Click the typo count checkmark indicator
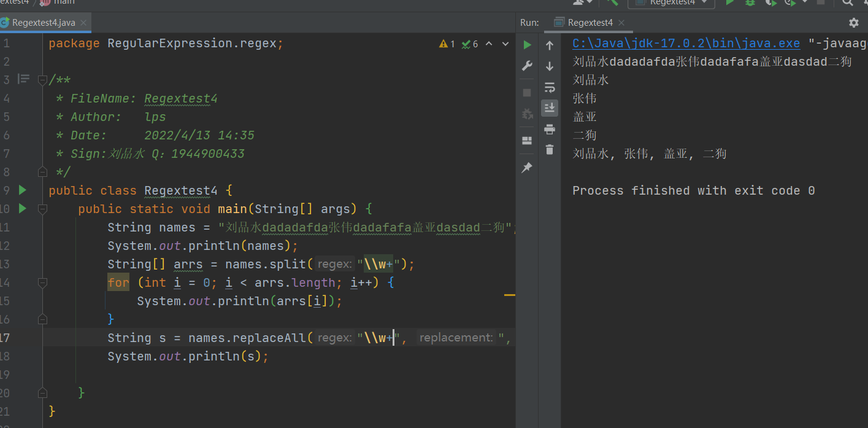Screen dimensions: 868x428 pos(470,44)
